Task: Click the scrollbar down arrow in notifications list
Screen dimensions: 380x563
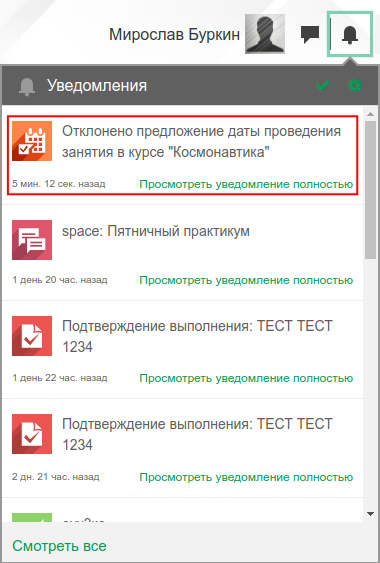Action: [371, 514]
